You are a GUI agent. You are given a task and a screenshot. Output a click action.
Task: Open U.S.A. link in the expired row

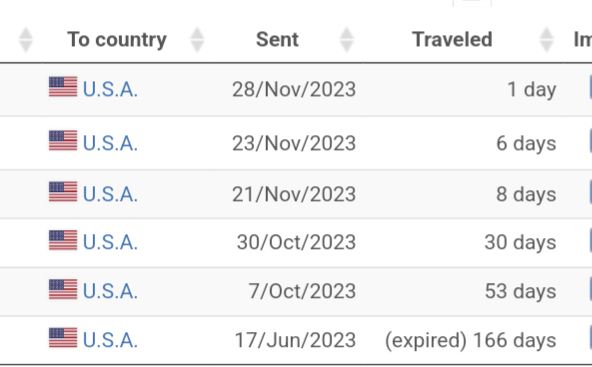point(110,340)
